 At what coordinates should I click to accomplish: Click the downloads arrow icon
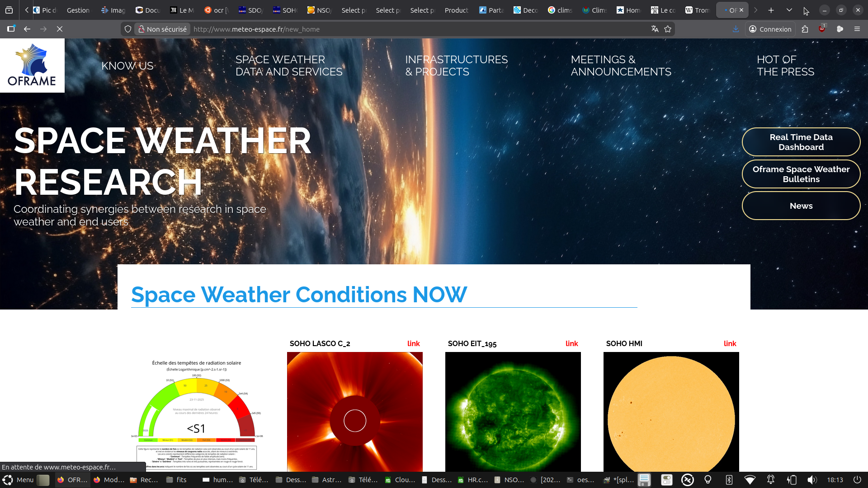point(736,29)
